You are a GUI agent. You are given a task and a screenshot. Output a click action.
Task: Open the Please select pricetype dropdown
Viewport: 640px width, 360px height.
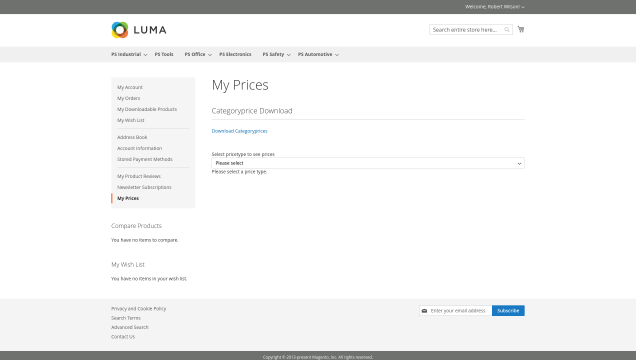pos(368,163)
